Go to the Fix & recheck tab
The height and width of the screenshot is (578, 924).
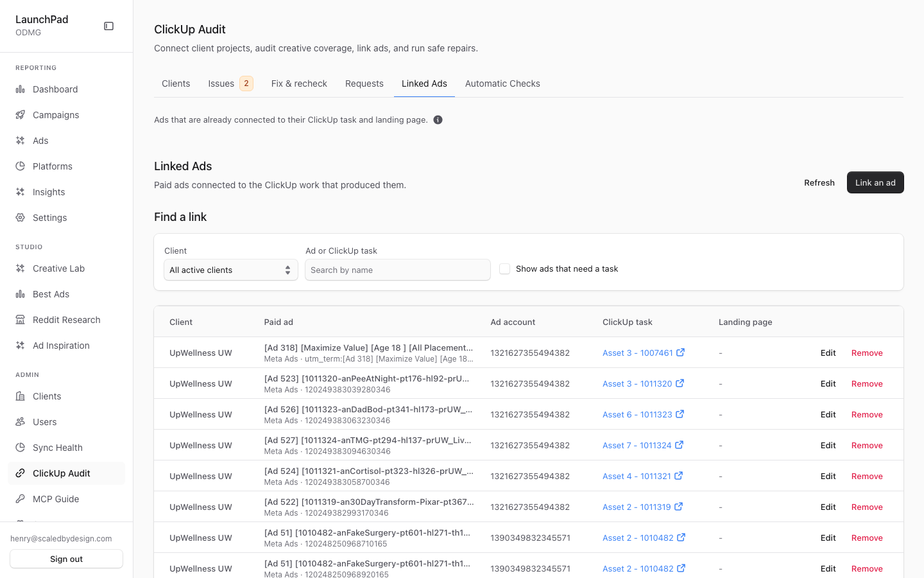point(299,83)
